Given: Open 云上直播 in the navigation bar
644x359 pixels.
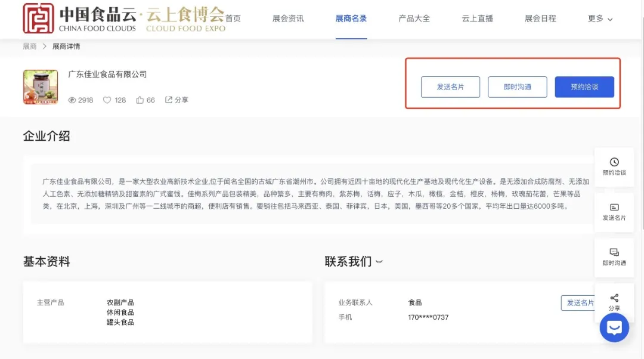Looking at the screenshot, I should coord(477,18).
